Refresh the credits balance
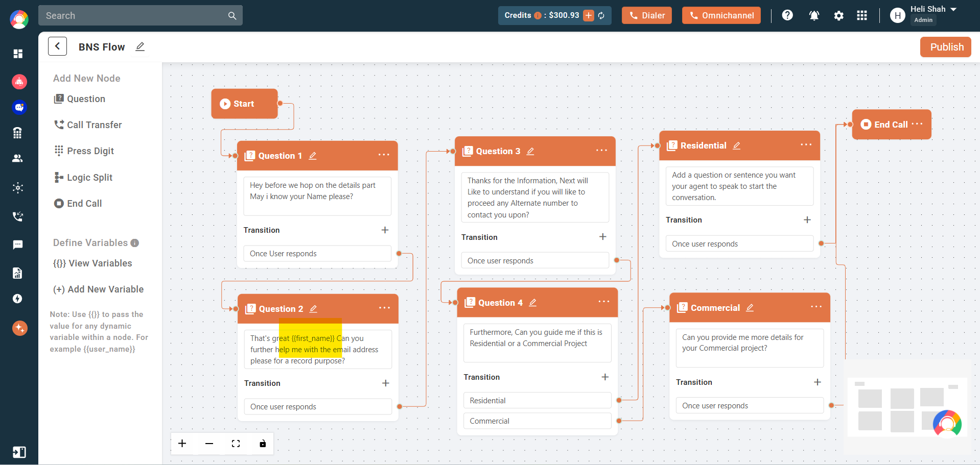Image resolution: width=980 pixels, height=465 pixels. point(601,16)
